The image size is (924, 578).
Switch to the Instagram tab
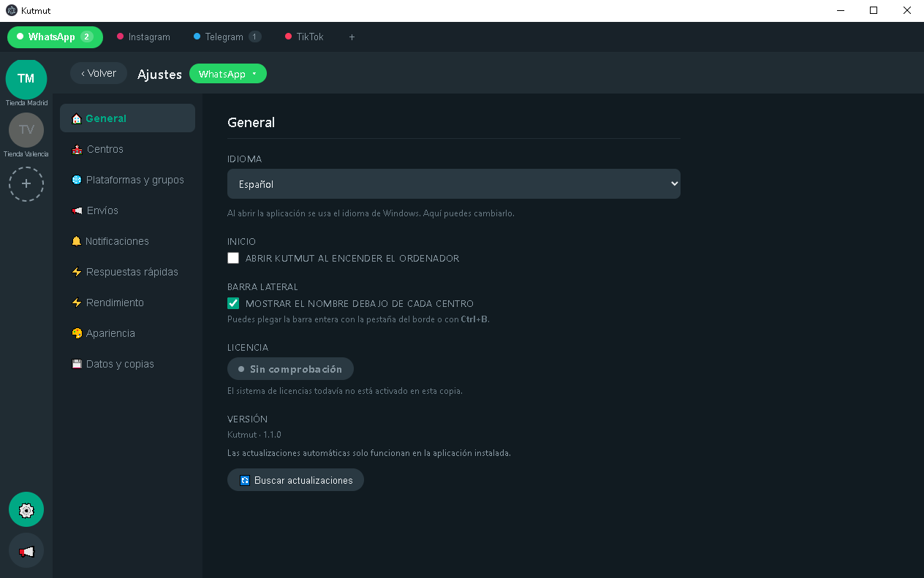(143, 37)
